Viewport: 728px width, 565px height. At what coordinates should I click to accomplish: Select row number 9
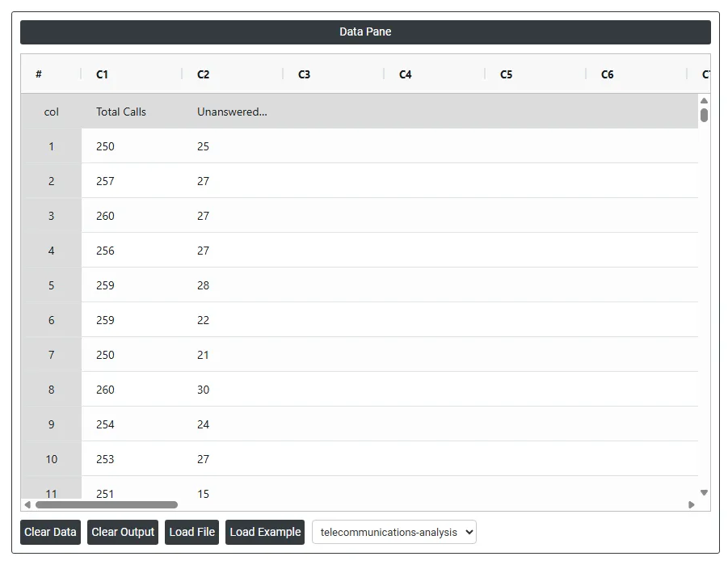51,424
